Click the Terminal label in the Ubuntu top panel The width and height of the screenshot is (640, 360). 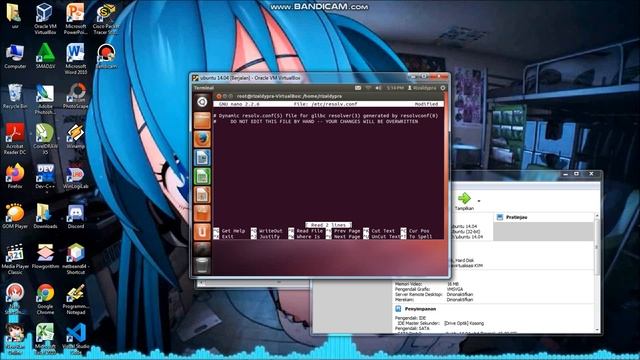click(204, 88)
